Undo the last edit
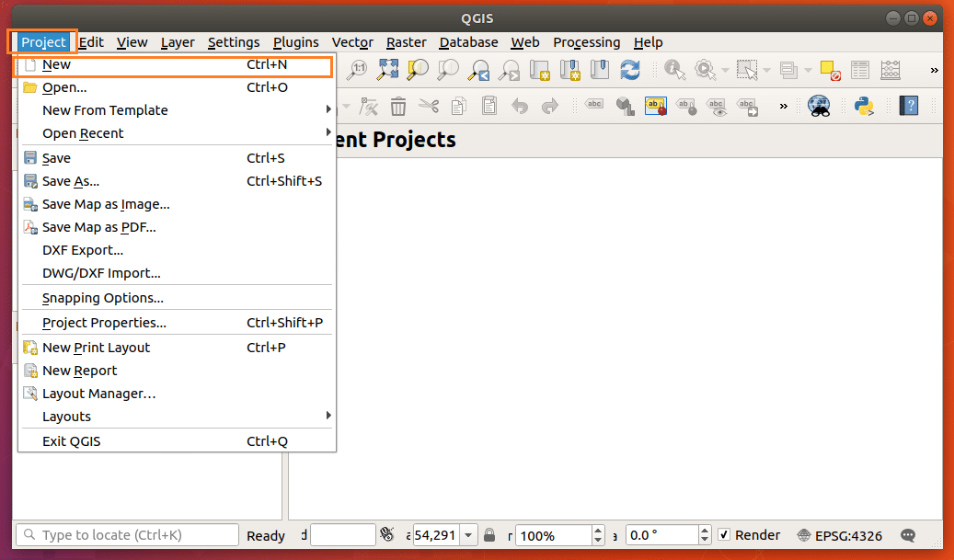This screenshot has width=954, height=560. coord(520,107)
